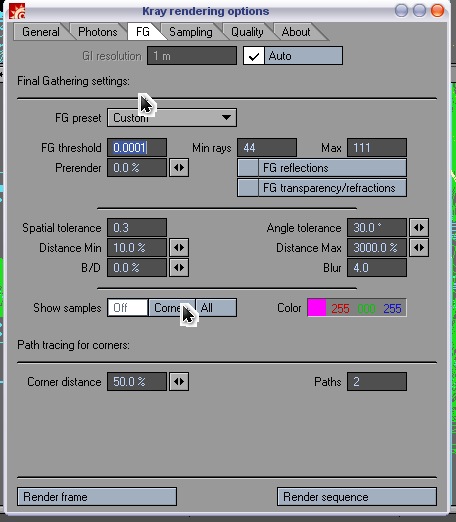Click the Distance Min slider arrows
Viewport: 456px width, 522px height.
point(179,248)
